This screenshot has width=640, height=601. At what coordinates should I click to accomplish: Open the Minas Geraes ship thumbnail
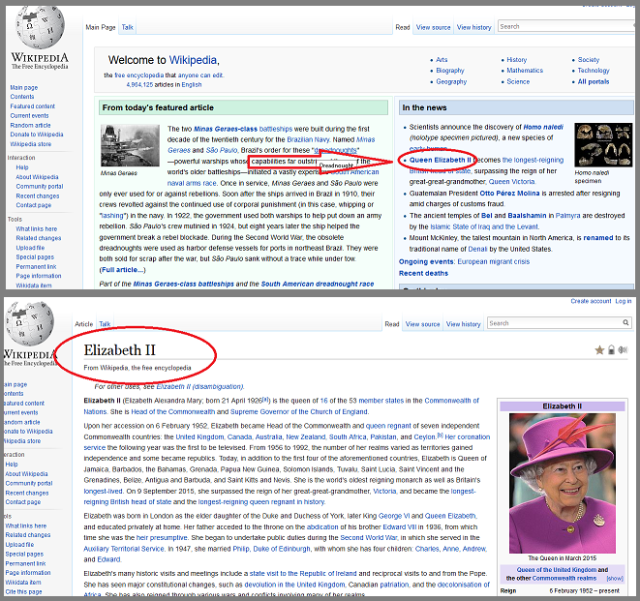point(130,146)
